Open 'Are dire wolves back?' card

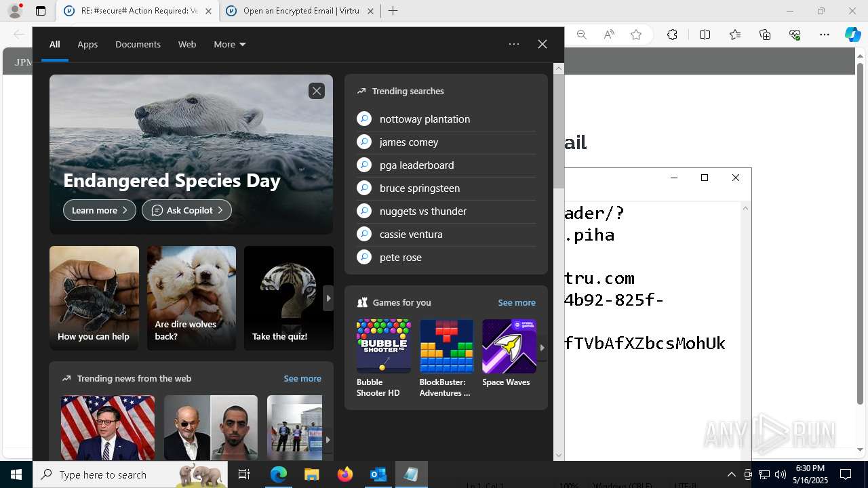coord(191,298)
